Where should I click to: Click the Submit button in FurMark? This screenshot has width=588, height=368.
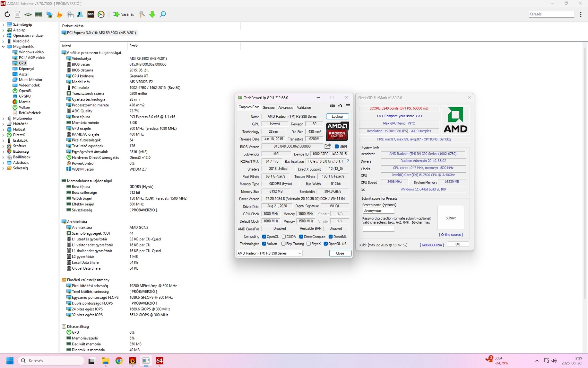click(451, 218)
